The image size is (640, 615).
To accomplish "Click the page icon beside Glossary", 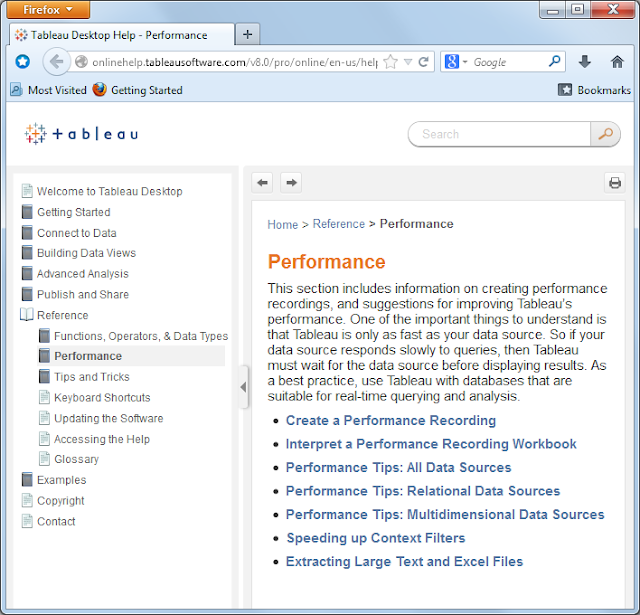I will [x=44, y=459].
